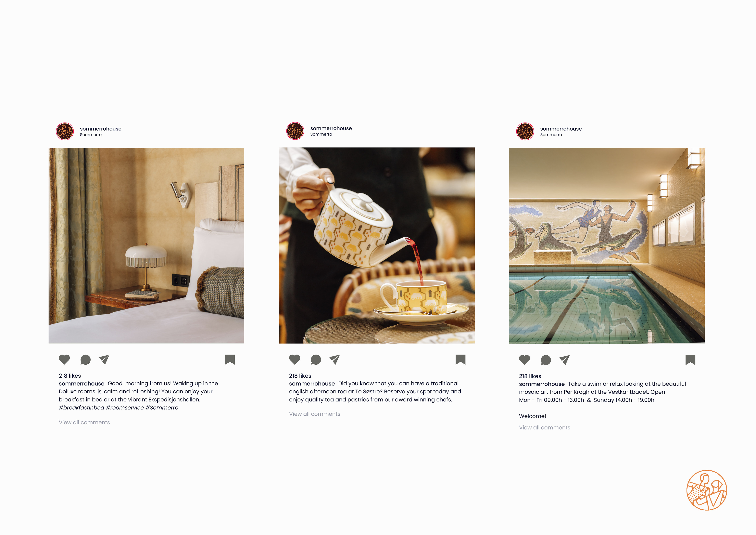This screenshot has width=756, height=535.
Task: Share the bedroom post via paper plane
Action: click(104, 359)
